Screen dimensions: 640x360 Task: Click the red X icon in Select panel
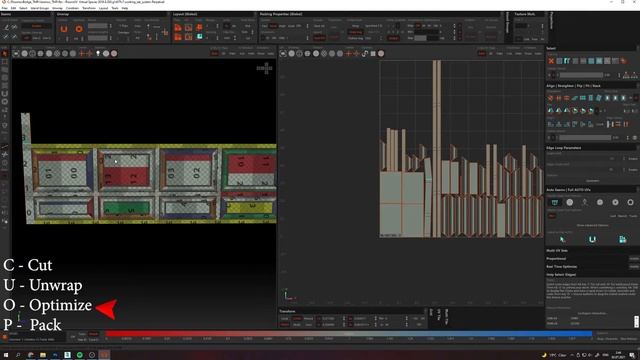[551, 61]
